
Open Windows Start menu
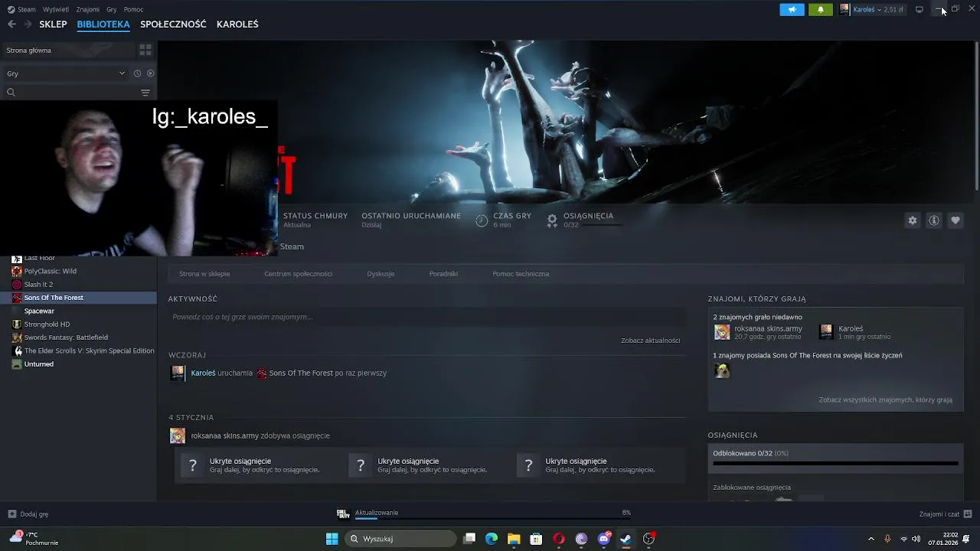(x=332, y=539)
